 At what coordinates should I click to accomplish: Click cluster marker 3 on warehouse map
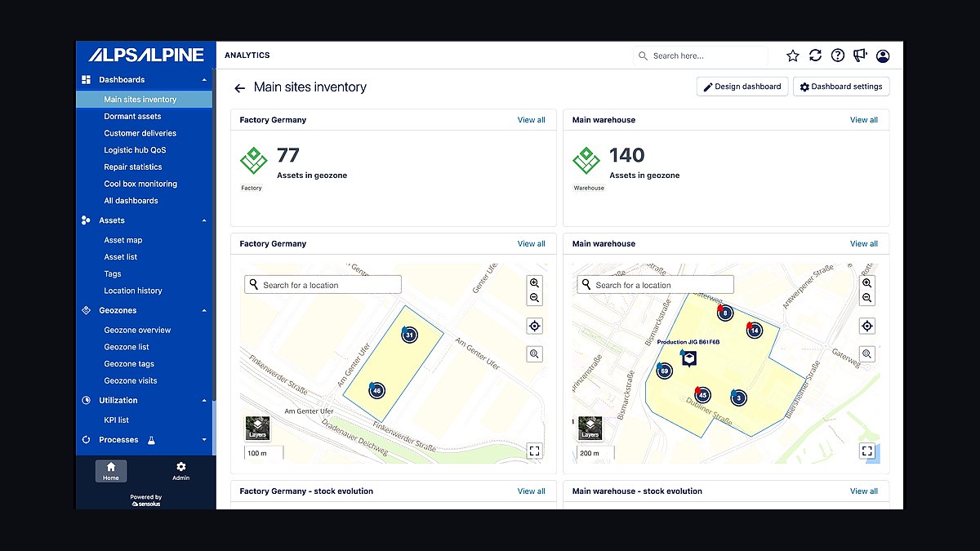(738, 398)
